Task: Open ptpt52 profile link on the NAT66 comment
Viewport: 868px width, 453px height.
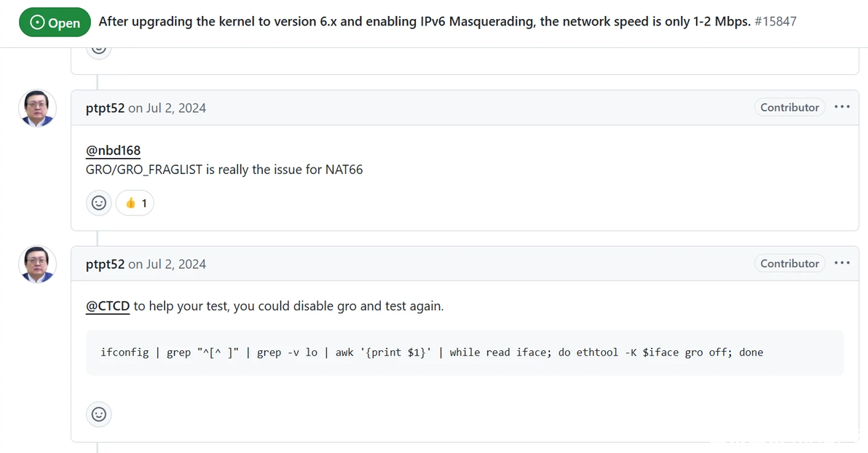Action: (x=105, y=108)
